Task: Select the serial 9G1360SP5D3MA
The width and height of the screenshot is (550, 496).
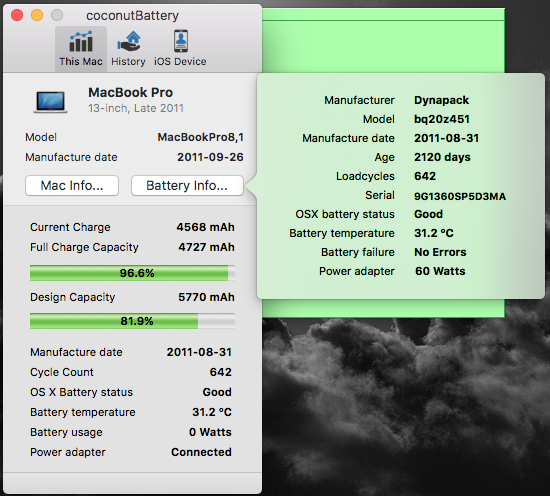Action: [460, 196]
